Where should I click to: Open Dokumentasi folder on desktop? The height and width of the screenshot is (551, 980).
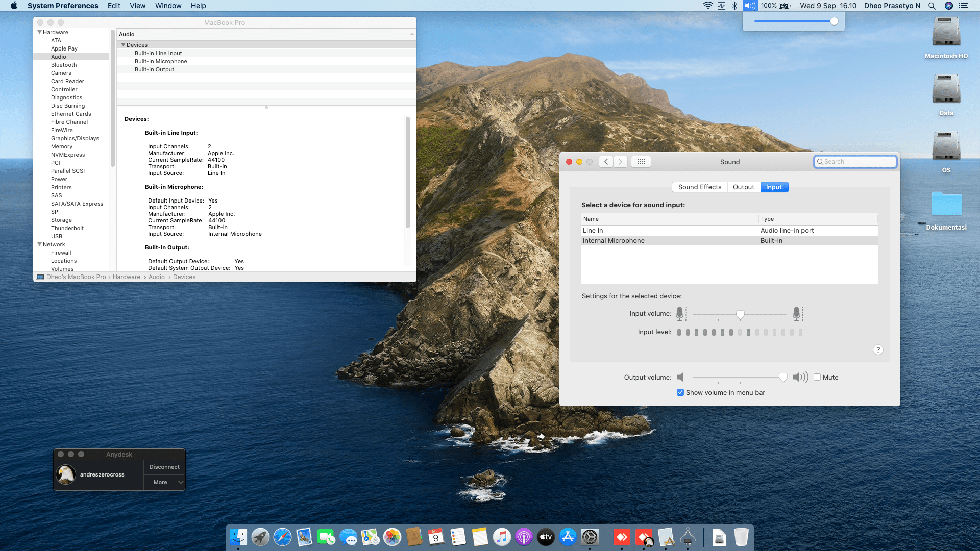click(946, 210)
